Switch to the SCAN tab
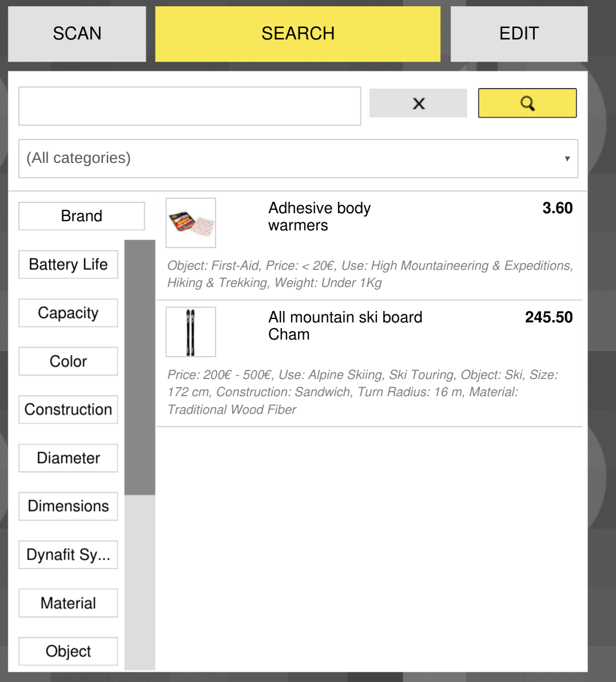Screen dimensions: 616x682 77,34
